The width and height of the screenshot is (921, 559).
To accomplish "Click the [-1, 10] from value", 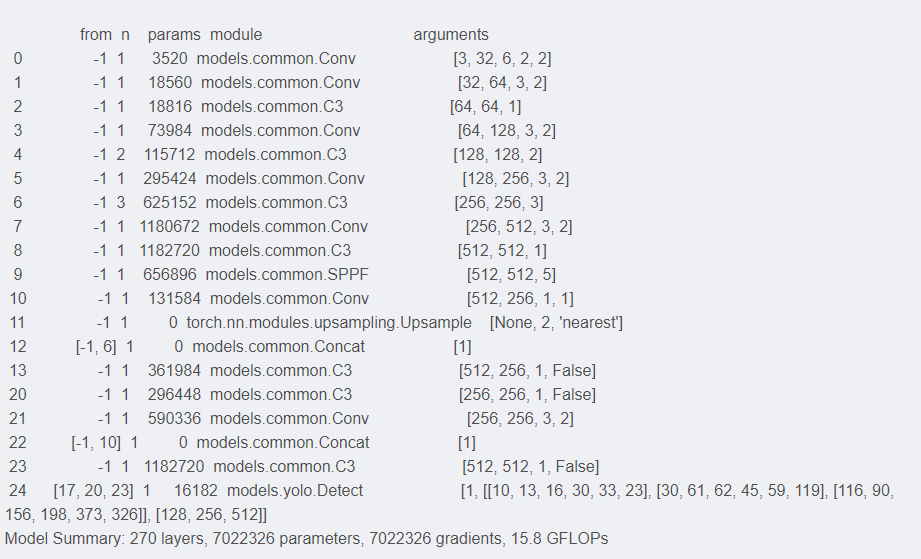I will (95, 442).
